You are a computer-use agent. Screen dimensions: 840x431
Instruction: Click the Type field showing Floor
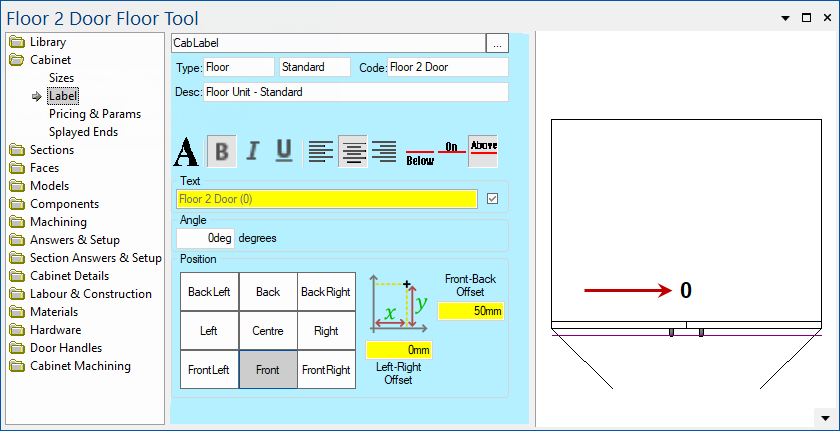(x=239, y=67)
